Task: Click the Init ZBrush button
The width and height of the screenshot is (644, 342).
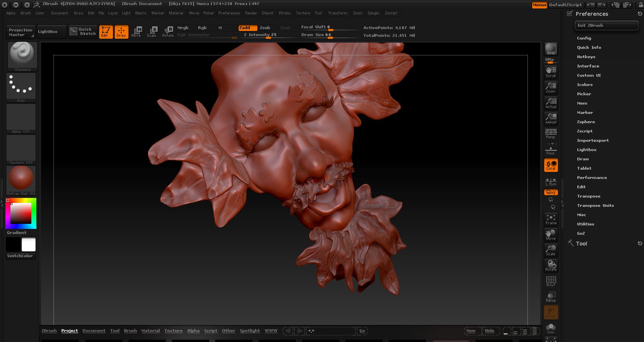Action: click(606, 26)
